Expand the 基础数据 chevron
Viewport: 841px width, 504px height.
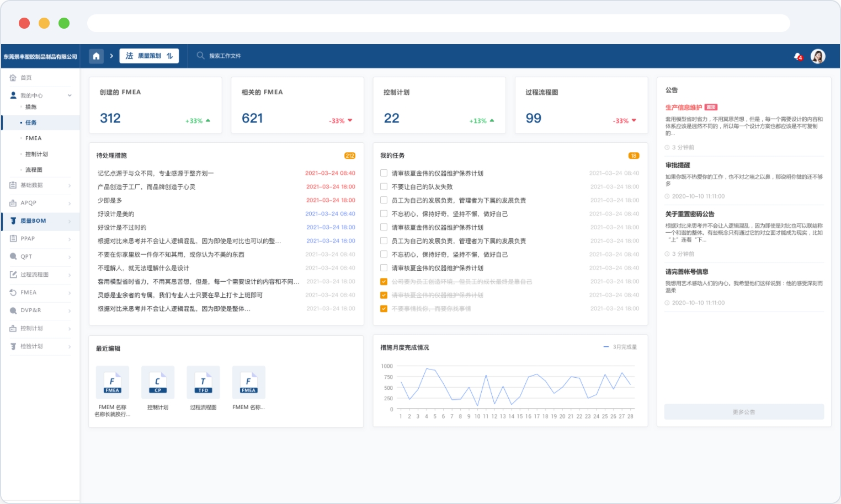click(x=70, y=185)
